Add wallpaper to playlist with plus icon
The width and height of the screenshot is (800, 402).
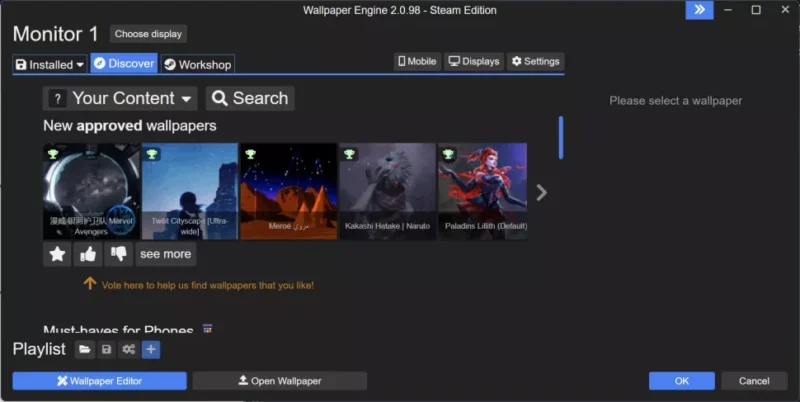point(150,349)
